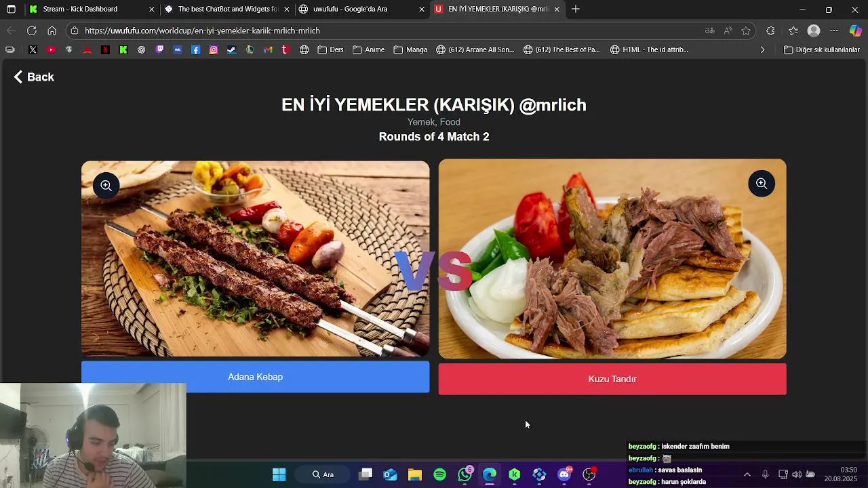Viewport: 868px width, 488px height.
Task: Open the Gmail bookmark
Action: 268,49
